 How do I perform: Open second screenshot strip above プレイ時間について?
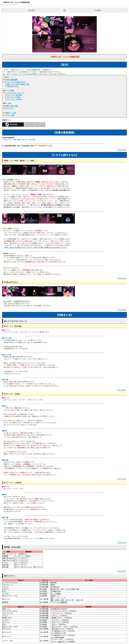[x=39, y=219]
